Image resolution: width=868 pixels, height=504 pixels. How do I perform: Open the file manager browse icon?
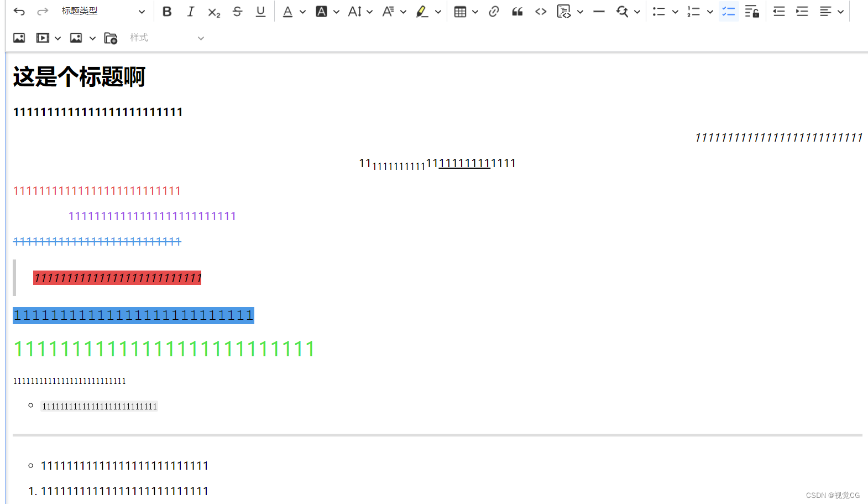click(111, 38)
